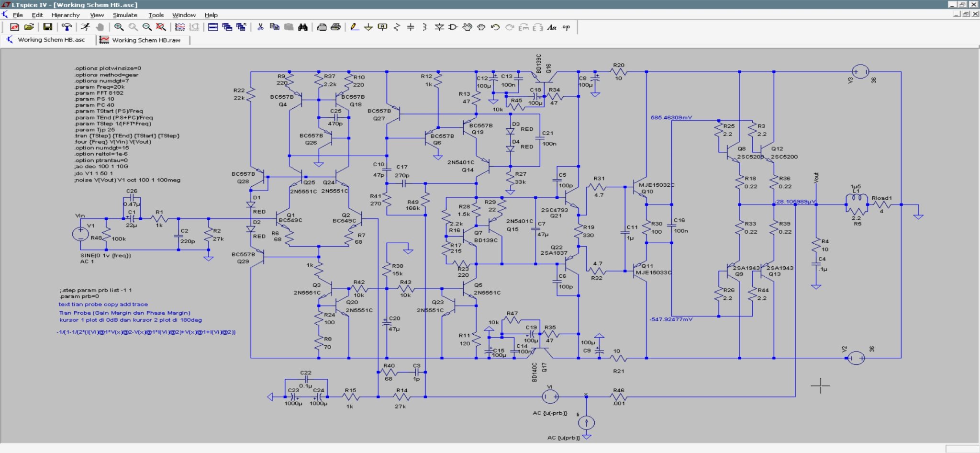The image size is (980, 453).
Task: Open the Simulate menu
Action: tap(125, 15)
